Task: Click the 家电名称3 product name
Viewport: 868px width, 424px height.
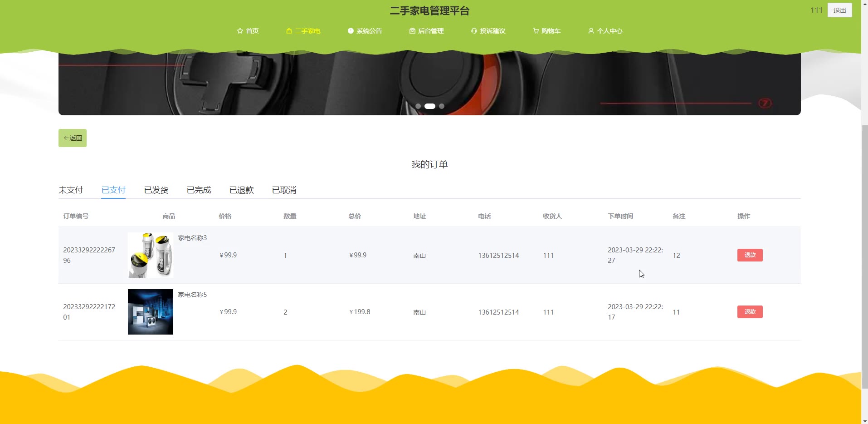Action: (192, 238)
